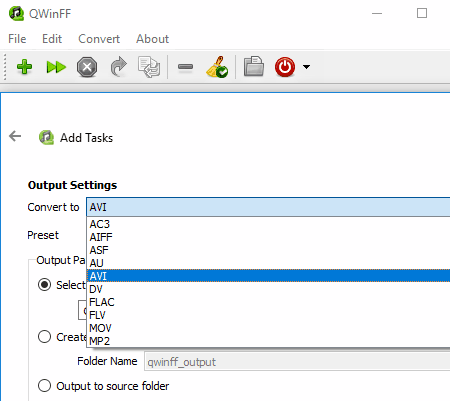Expand the arrow beside the power icon
The image size is (450, 401).
[x=306, y=67]
